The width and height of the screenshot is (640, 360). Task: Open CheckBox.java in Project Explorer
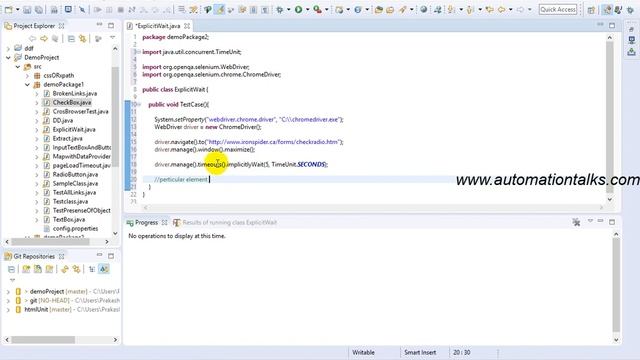click(x=72, y=102)
